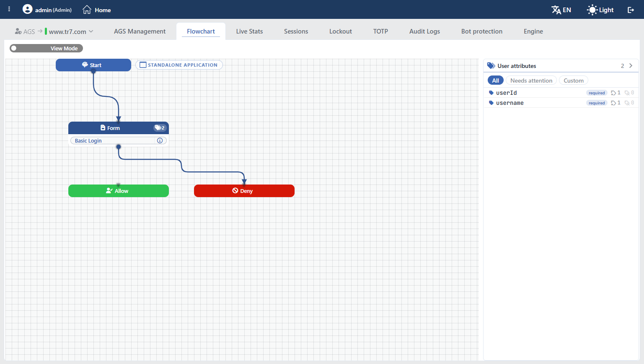Click the Home link text
The width and height of the screenshot is (644, 364).
103,10
